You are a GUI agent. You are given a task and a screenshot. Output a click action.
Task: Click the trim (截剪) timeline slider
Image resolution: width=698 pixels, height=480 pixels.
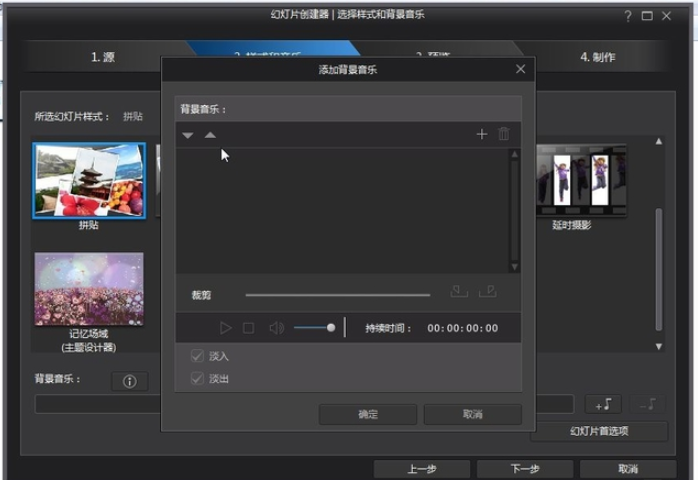point(337,295)
